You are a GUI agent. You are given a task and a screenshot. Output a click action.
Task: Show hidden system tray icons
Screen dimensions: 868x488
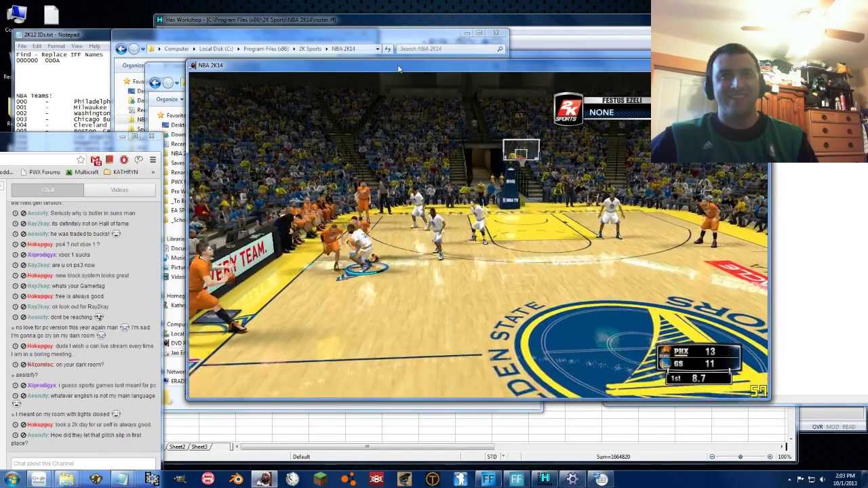pyautogui.click(x=790, y=480)
